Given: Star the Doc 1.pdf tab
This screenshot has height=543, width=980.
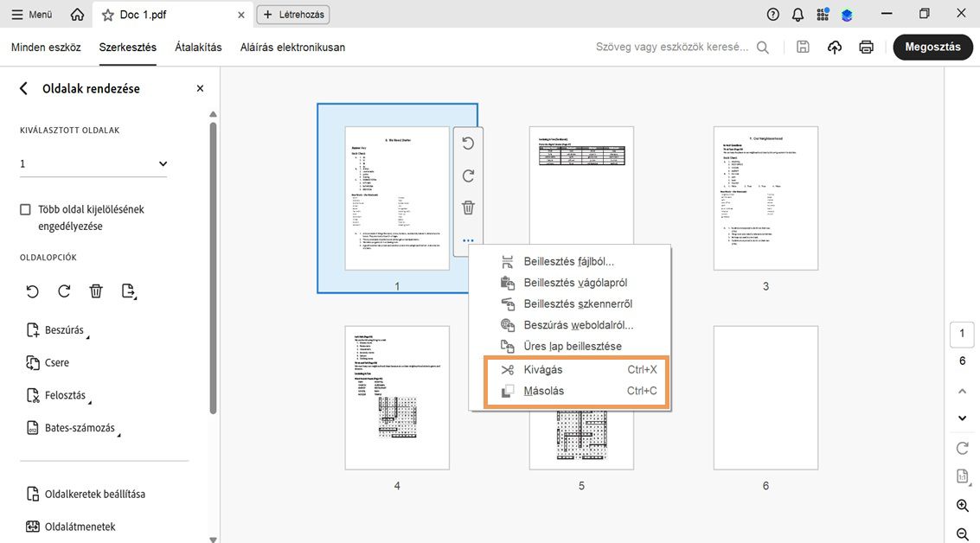Looking at the screenshot, I should click(107, 15).
